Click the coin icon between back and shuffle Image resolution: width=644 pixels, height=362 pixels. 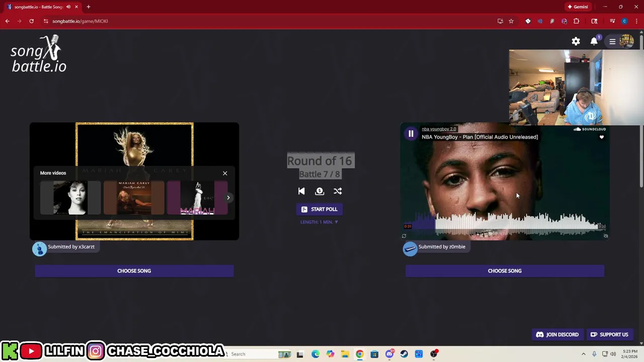319,191
